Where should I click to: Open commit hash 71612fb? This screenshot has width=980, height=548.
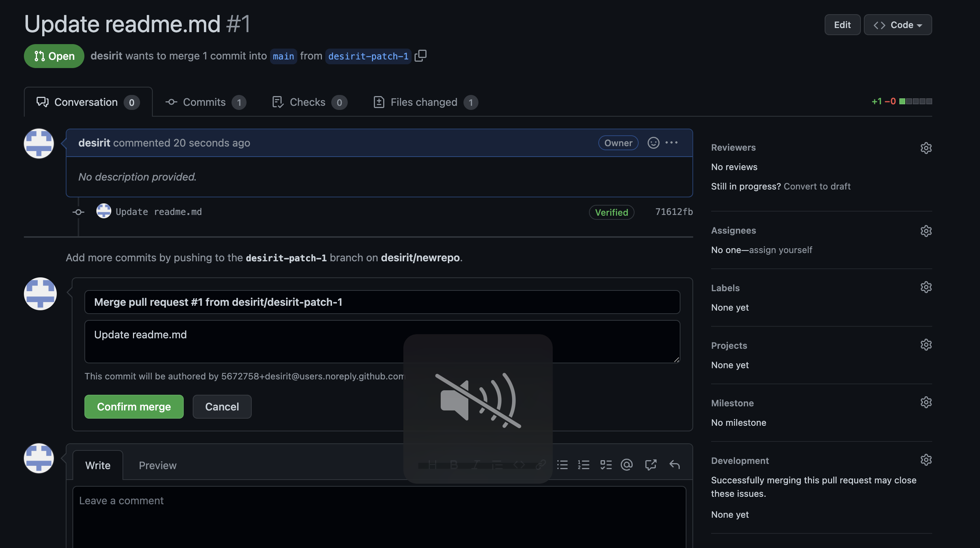point(674,212)
